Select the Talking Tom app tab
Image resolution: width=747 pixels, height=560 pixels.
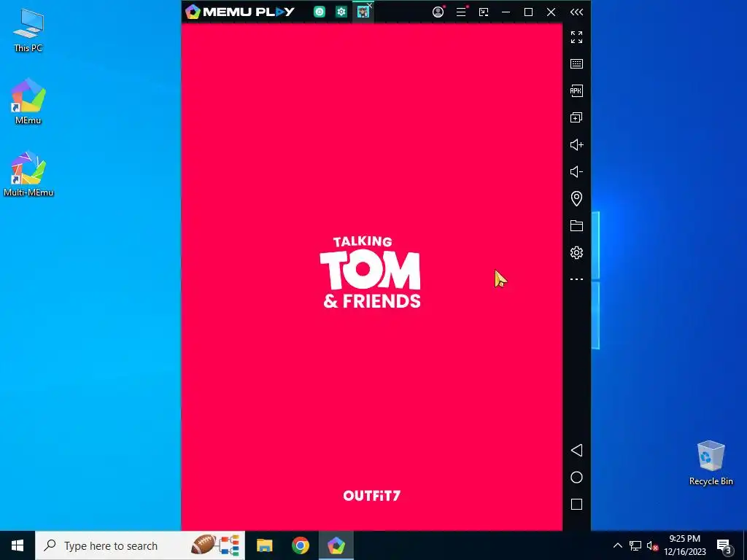363,12
